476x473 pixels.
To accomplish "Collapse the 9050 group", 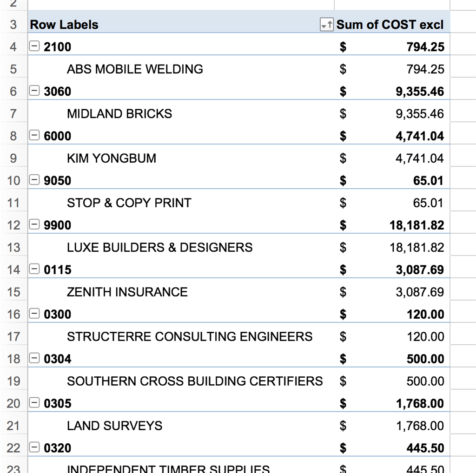I will 34,180.
